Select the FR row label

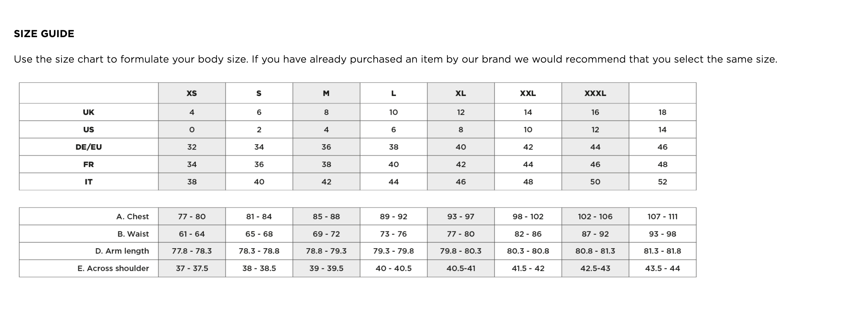pos(88,164)
